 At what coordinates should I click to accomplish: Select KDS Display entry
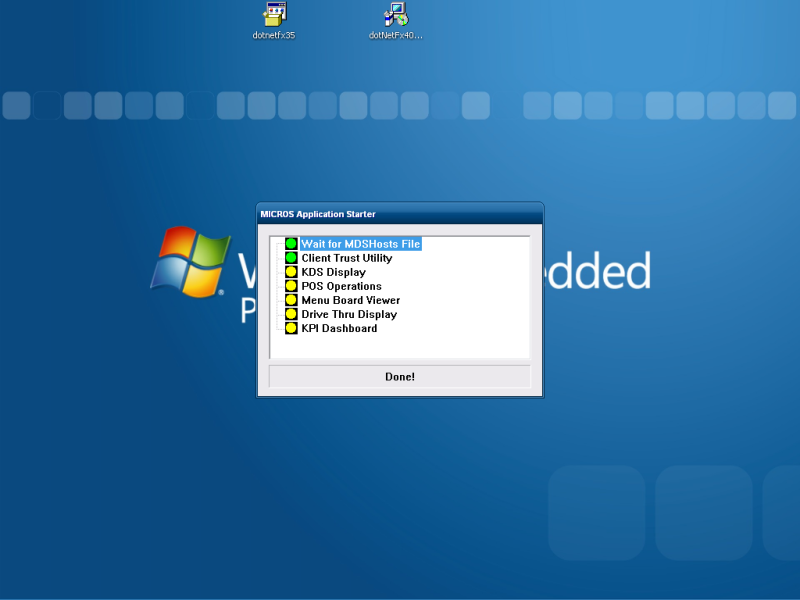[x=334, y=272]
